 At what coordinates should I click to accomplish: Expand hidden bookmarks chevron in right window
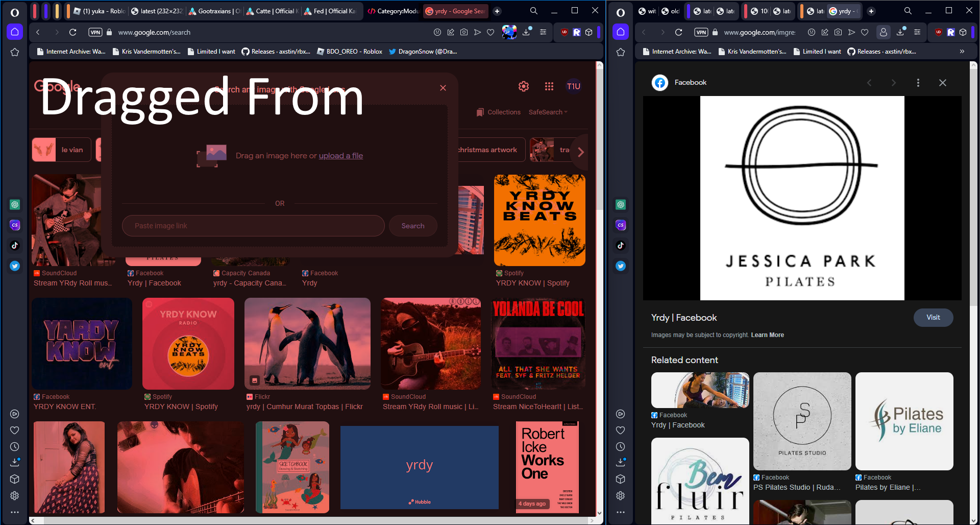[x=962, y=52]
